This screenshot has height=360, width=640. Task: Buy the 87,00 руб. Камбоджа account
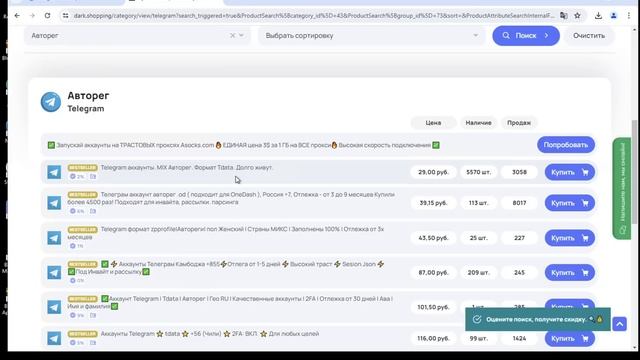(x=569, y=273)
